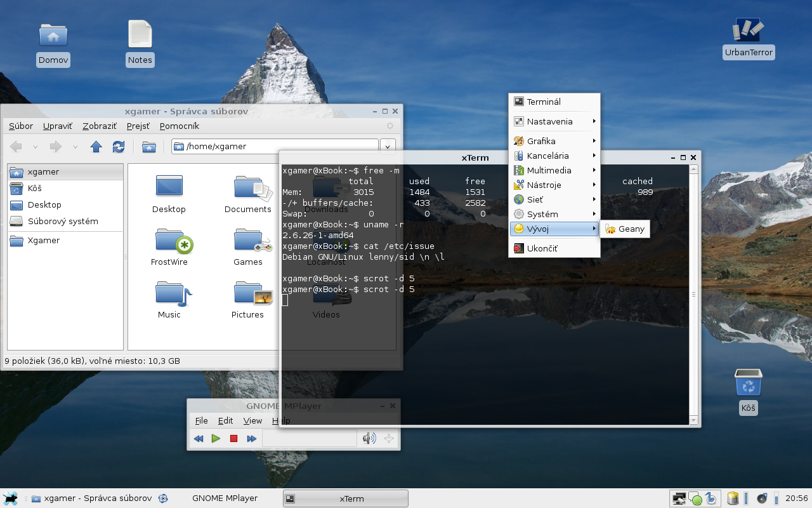The height and width of the screenshot is (508, 812).
Task: Click the red stop button in GNOME MPlayer
Action: coord(233,438)
